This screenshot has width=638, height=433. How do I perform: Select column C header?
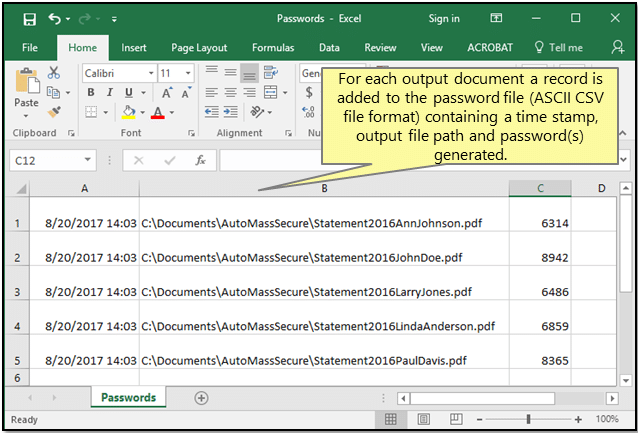pyautogui.click(x=540, y=188)
